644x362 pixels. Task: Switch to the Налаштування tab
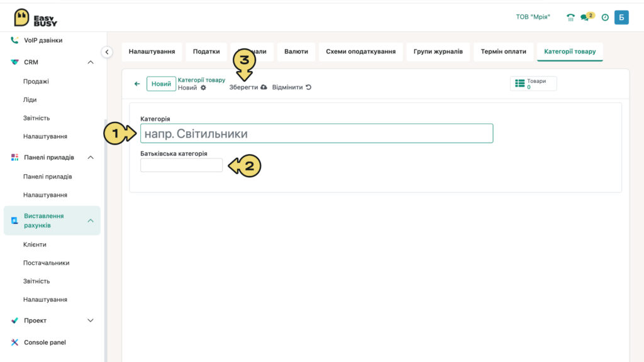pyautogui.click(x=152, y=52)
